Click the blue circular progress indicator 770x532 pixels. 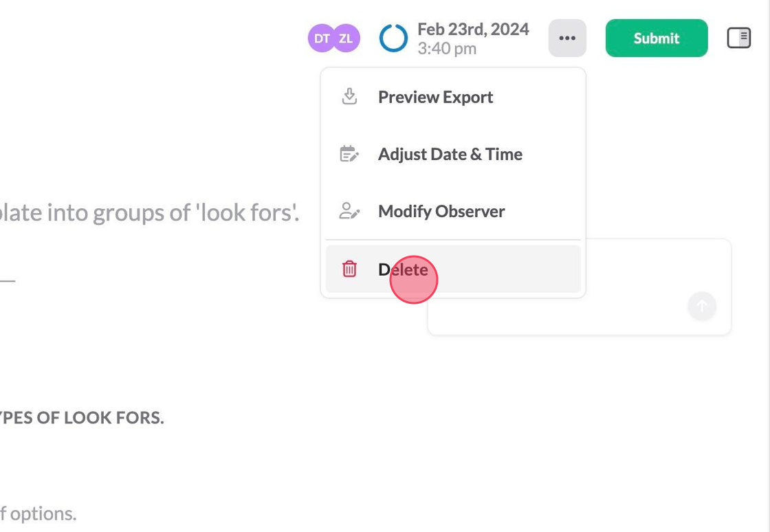(x=394, y=38)
